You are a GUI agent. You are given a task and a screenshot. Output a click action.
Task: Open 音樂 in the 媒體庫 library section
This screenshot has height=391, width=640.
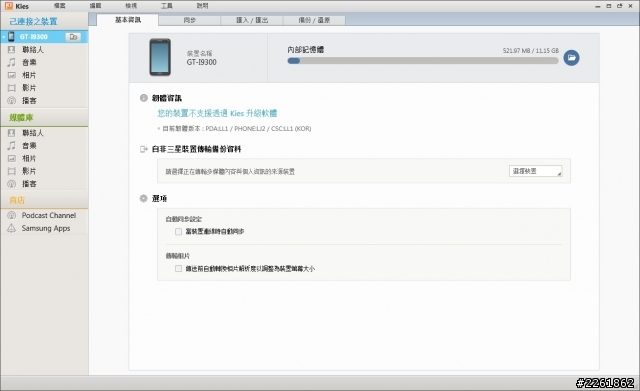29,145
